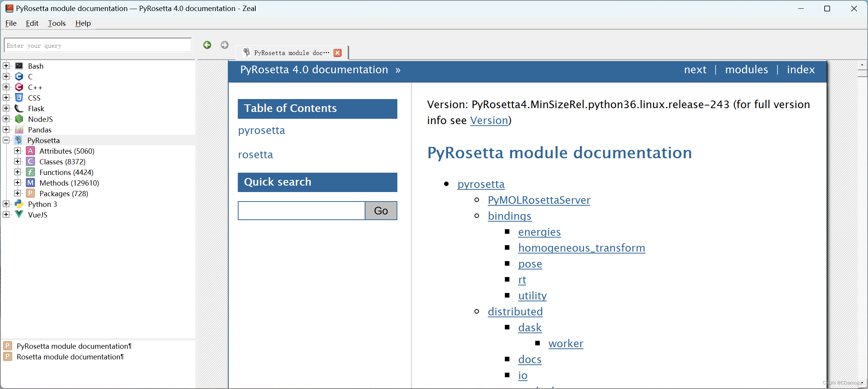Open the PyMOLRosettaServer link
Viewport: 868px width, 389px height.
(x=539, y=200)
